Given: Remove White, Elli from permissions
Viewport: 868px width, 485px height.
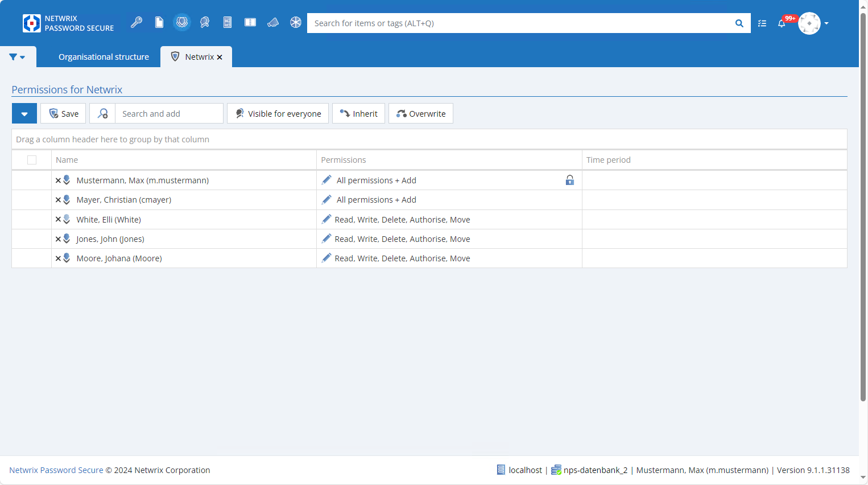Looking at the screenshot, I should pos(58,219).
